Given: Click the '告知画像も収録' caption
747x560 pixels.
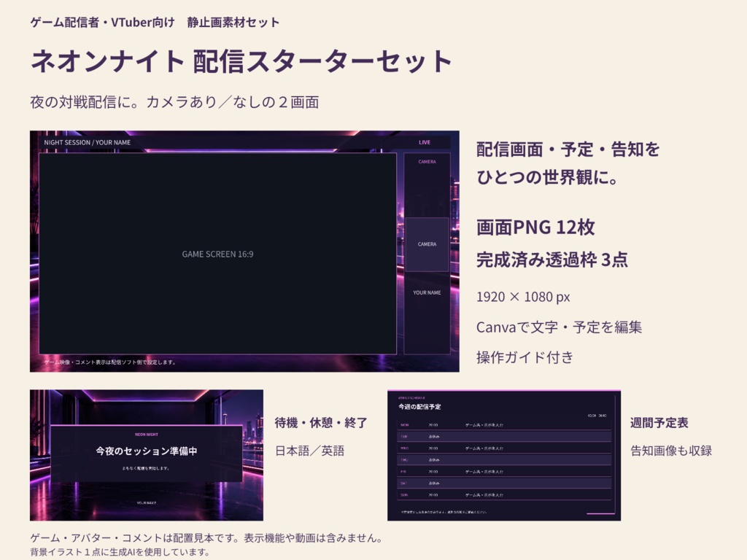Looking at the screenshot, I should pos(671,451).
